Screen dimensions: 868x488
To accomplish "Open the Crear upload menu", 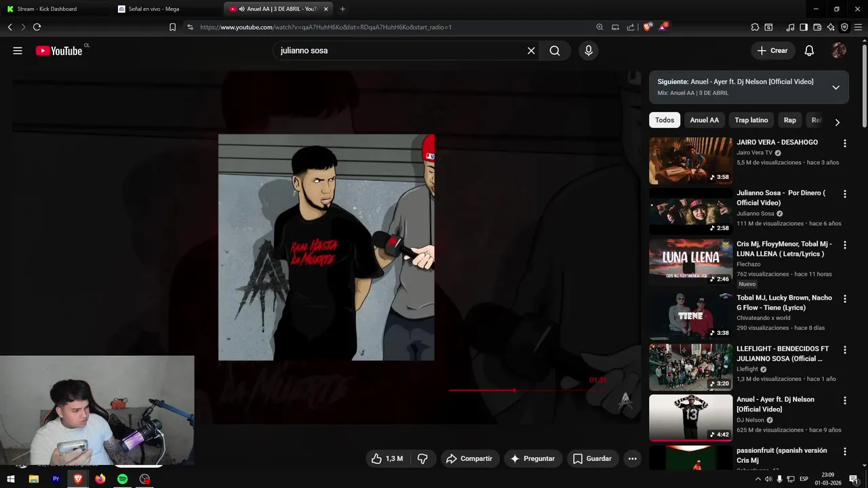I will 772,51.
